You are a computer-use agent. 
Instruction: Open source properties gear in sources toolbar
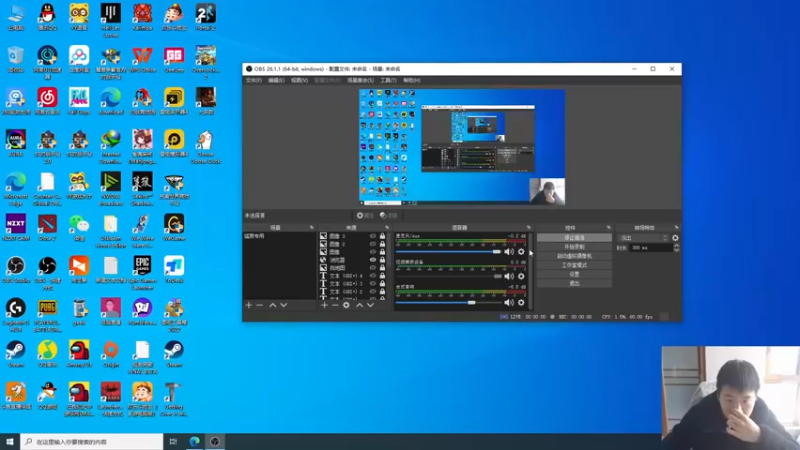point(346,305)
